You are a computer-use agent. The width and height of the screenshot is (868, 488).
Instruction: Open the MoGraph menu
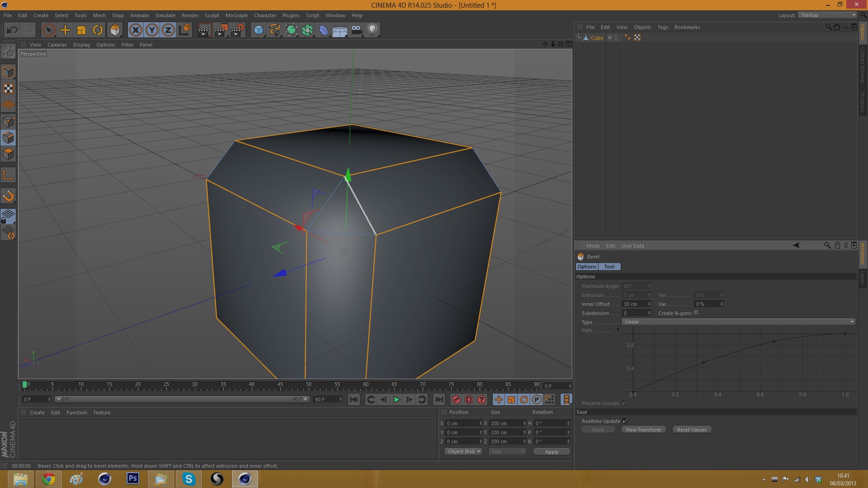pyautogui.click(x=236, y=15)
